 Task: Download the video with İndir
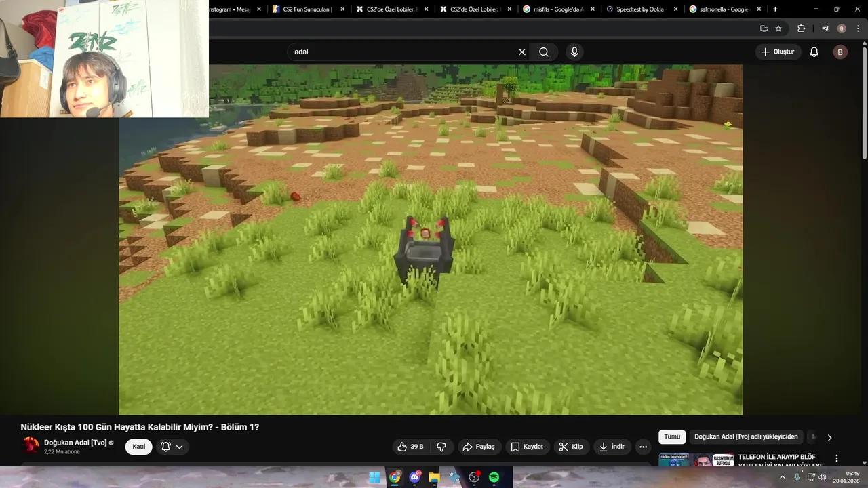(612, 447)
